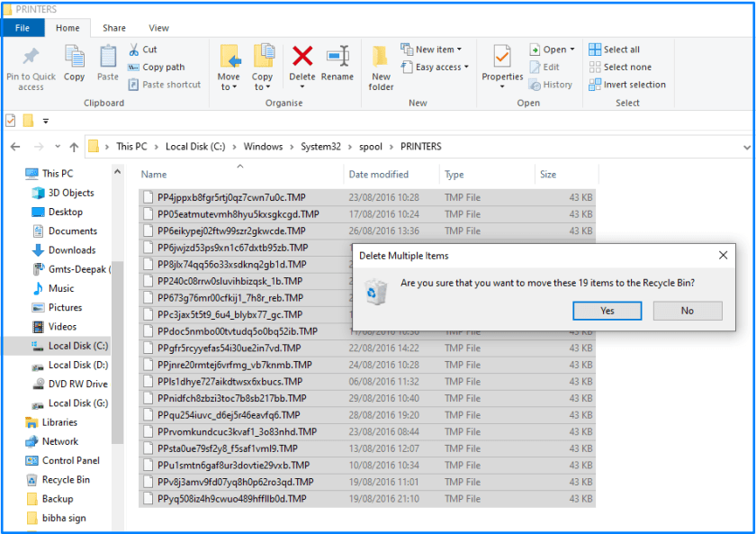The width and height of the screenshot is (756, 534).
Task: Click Windows in the address path
Action: pos(263,147)
